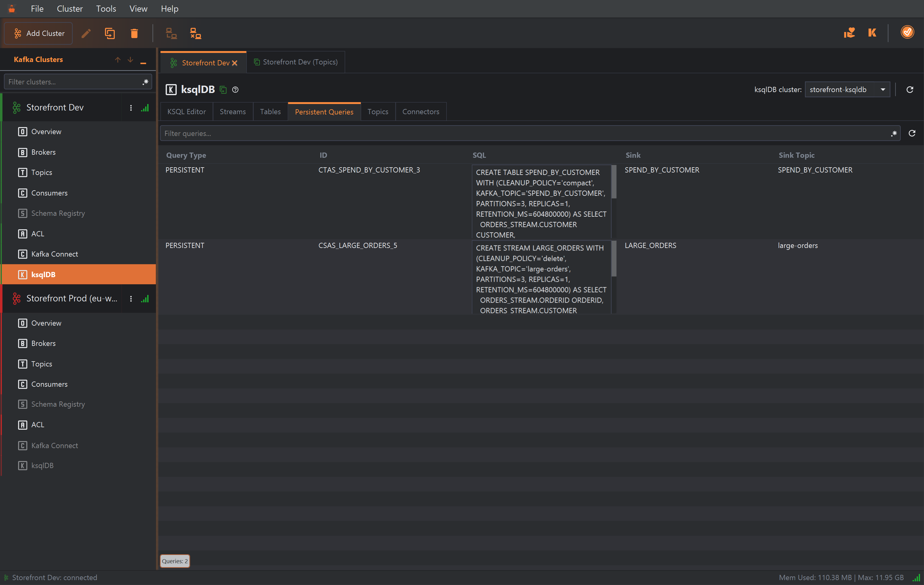The width and height of the screenshot is (924, 585).
Task: Open the Cluster menu
Action: tap(69, 9)
